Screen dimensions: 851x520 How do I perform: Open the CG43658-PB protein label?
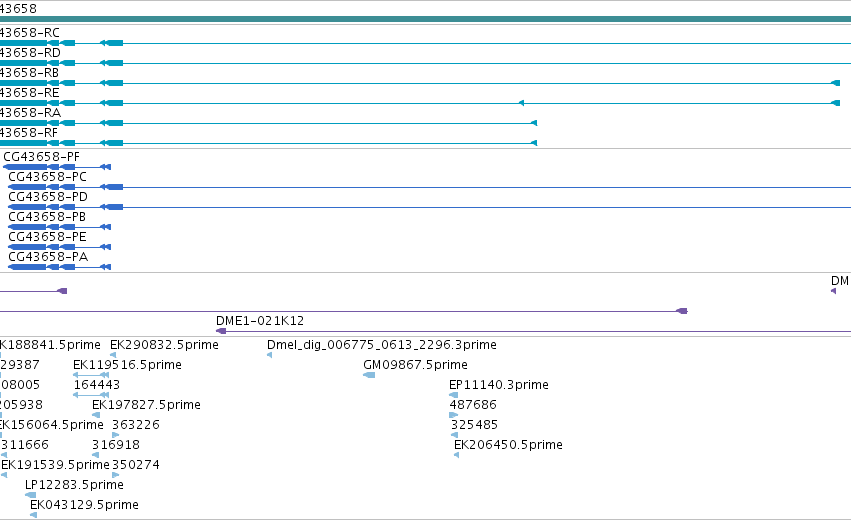[x=47, y=217]
